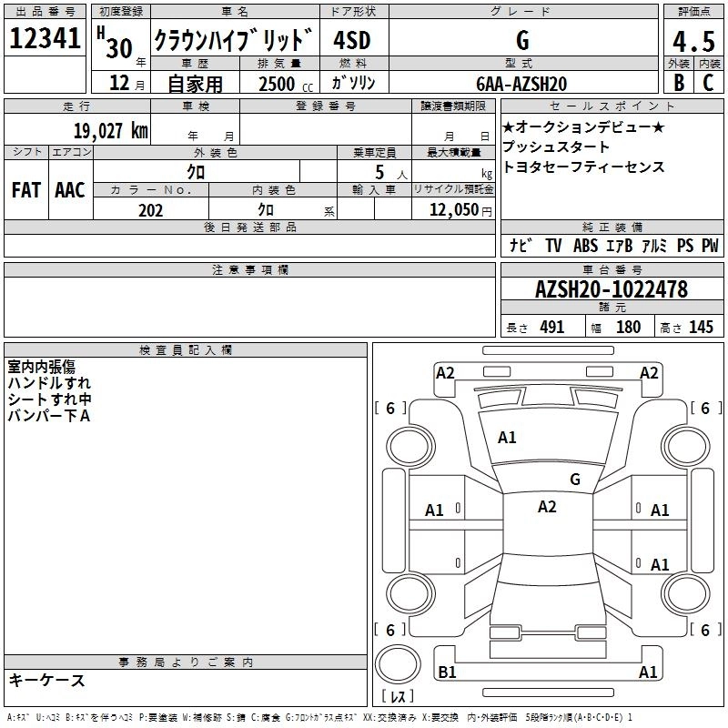Select the ABS equipment item
The image size is (728, 728).
[x=585, y=246]
